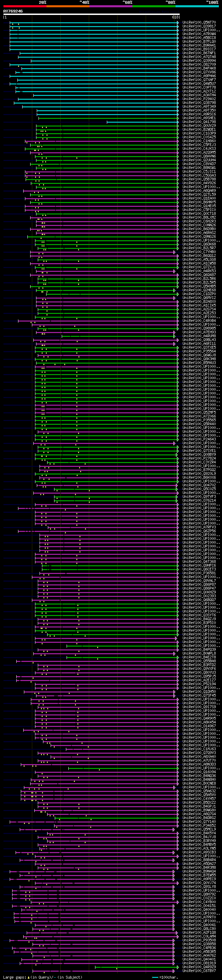222x980 pixels.
Task: Click the purple alignment bar of UniRef100_C1H860
Action: coord(102,141)
